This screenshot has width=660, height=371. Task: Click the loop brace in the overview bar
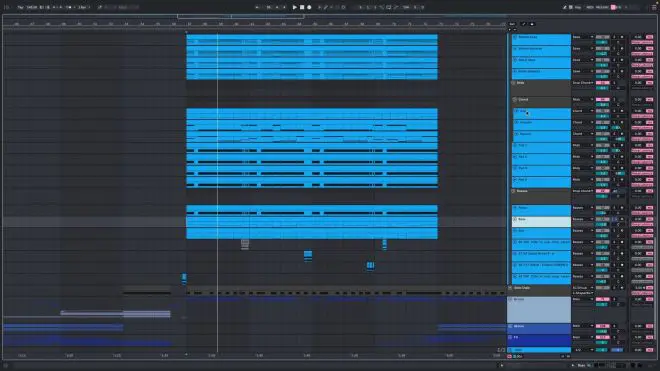(x=241, y=16)
